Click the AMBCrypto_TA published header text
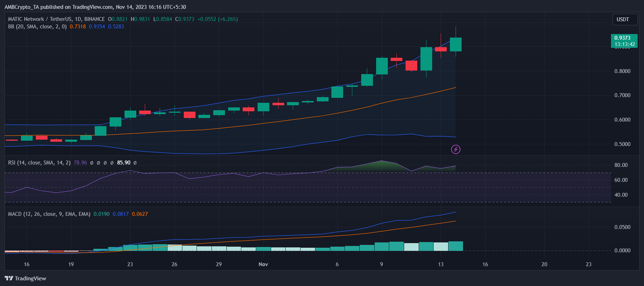Viewport: 644px width, 286px height. coord(95,7)
